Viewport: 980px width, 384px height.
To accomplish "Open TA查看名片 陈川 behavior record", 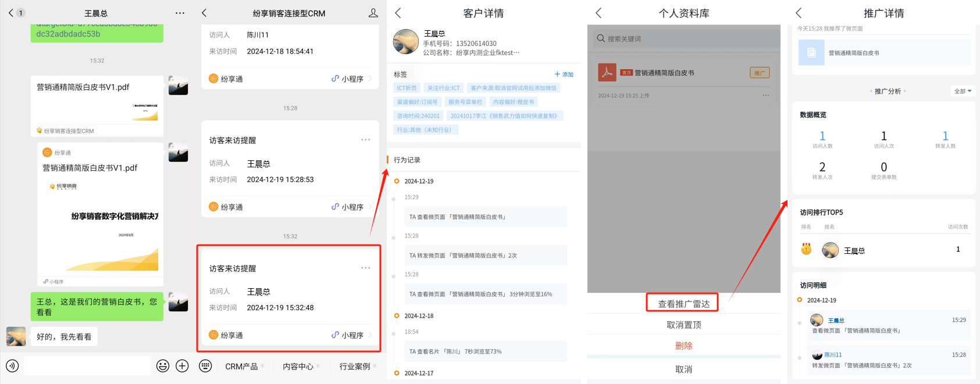I will pyautogui.click(x=486, y=351).
